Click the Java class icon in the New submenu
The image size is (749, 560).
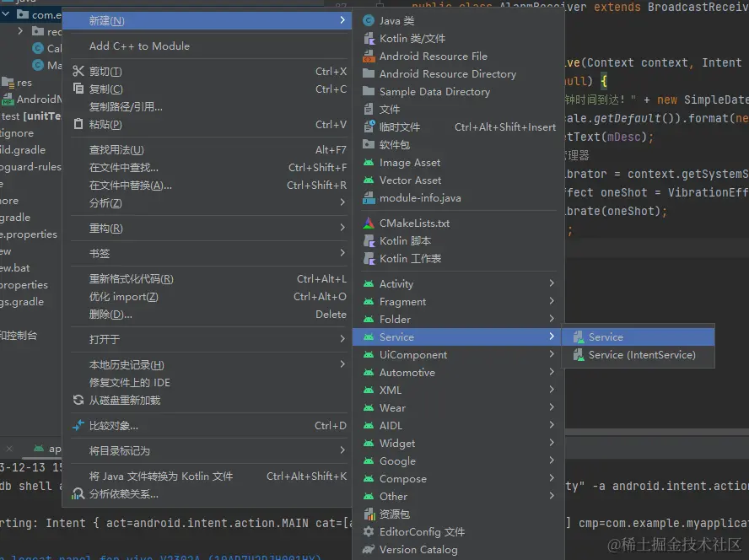pos(369,20)
